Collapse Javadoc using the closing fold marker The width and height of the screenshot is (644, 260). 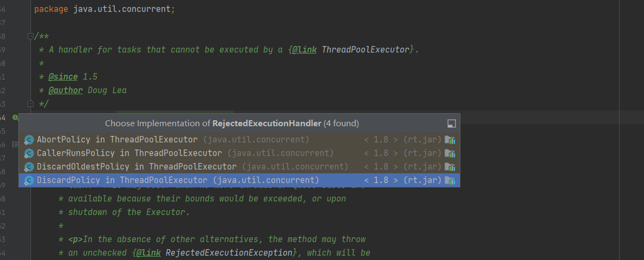[30, 103]
